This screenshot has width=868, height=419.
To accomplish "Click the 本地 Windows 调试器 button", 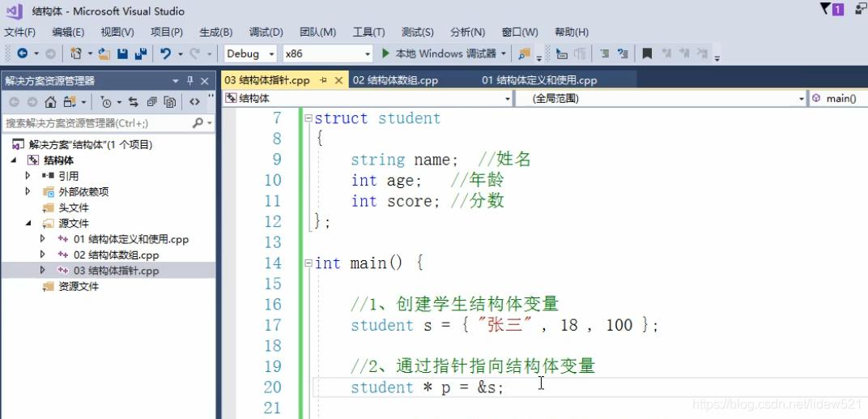I will pos(445,53).
